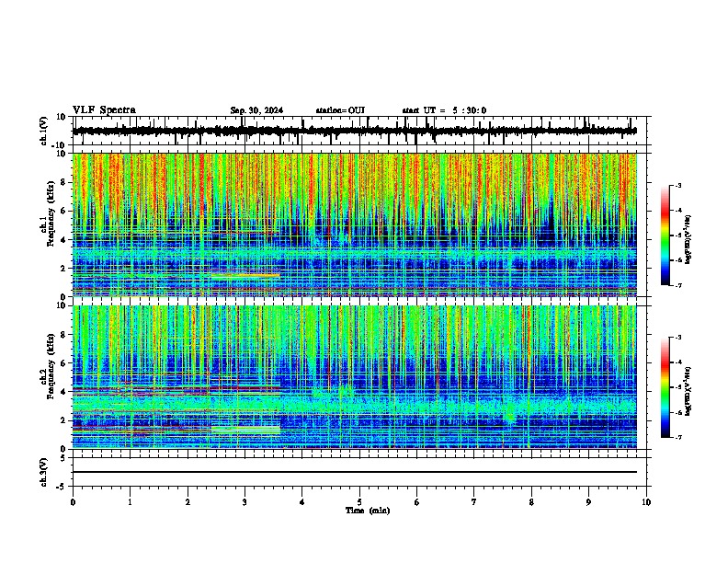Viewport: 728px width, 563px height.
Task: Click the "VLF Spectra" title text
Action: (x=104, y=110)
